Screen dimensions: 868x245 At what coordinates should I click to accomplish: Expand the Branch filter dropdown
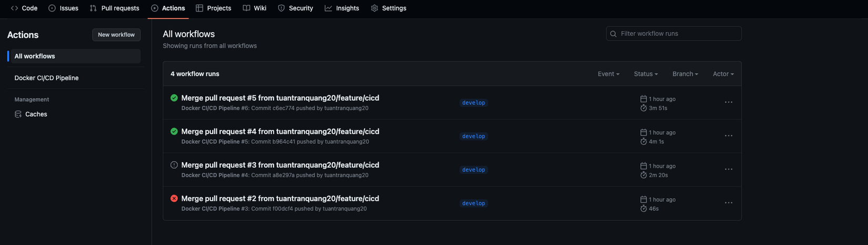(x=685, y=74)
